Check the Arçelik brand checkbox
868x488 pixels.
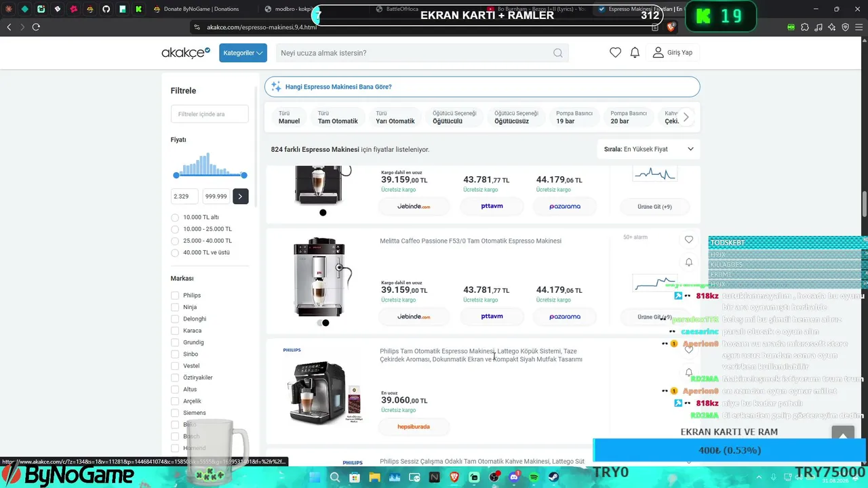point(175,401)
